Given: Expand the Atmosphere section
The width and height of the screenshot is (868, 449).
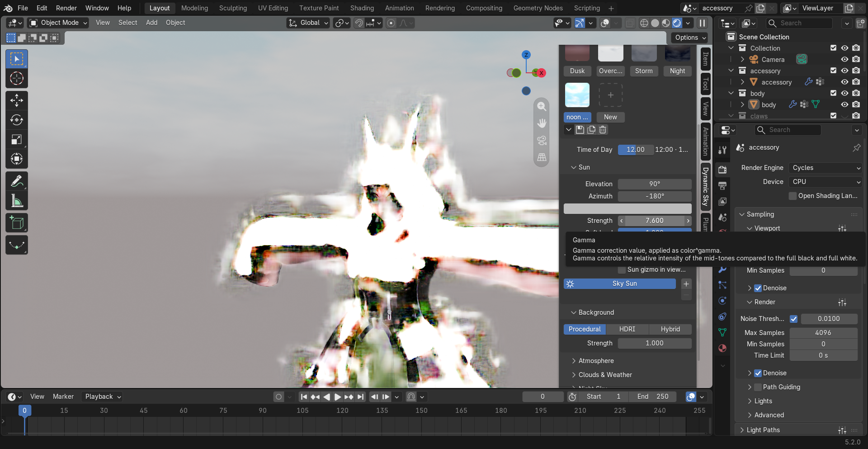Looking at the screenshot, I should click(596, 361).
